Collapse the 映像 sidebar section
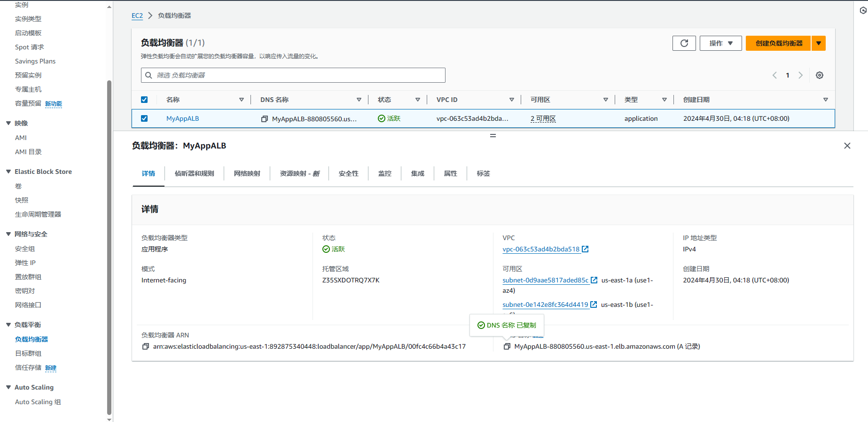The image size is (868, 422). [8, 123]
